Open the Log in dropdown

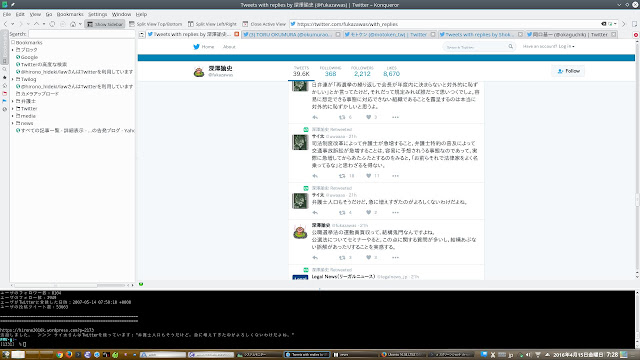point(549,47)
